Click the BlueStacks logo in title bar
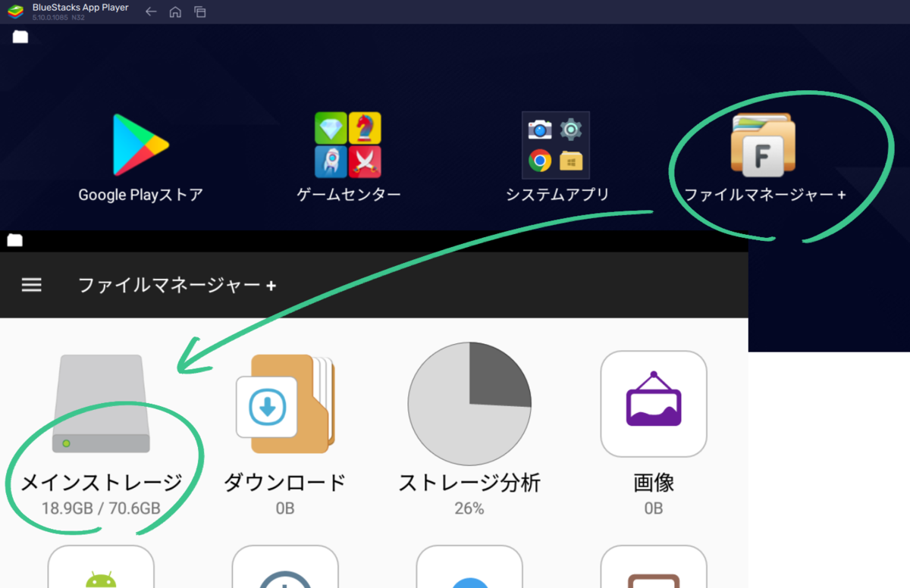The image size is (910, 588). pyautogui.click(x=16, y=11)
